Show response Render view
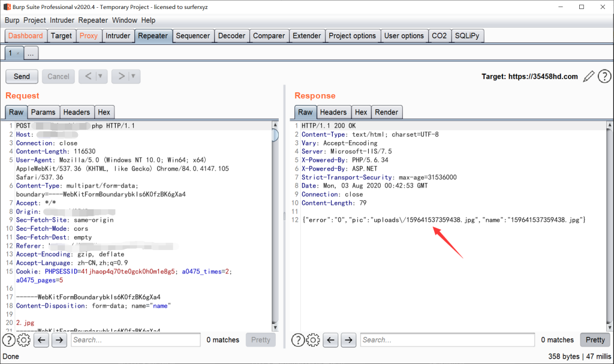The height and width of the screenshot is (364, 614). coord(387,112)
